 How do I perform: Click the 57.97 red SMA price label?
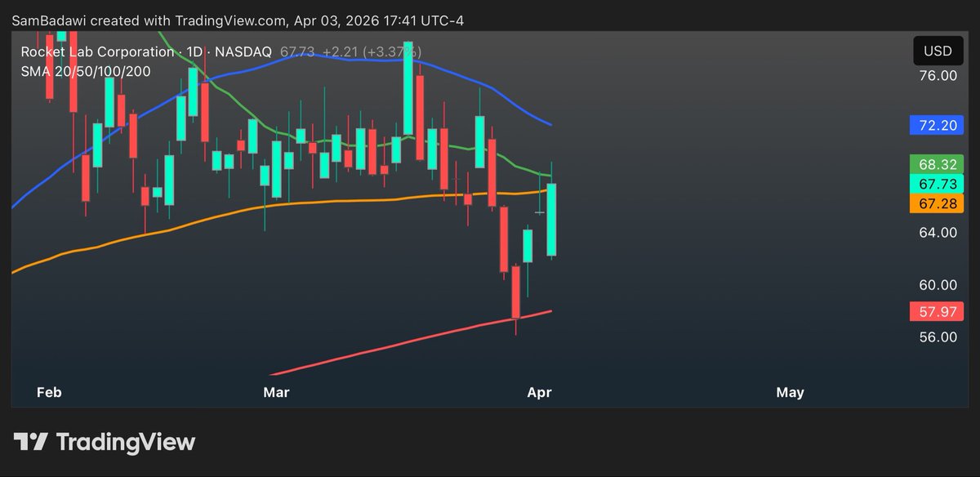point(937,311)
